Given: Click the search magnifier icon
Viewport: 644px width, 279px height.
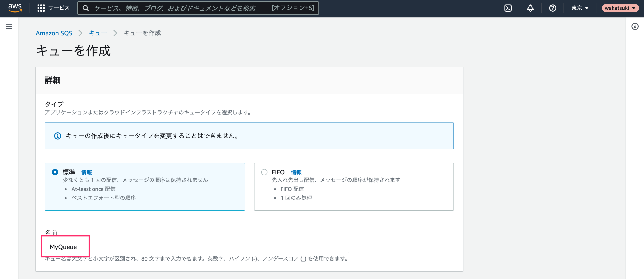Looking at the screenshot, I should (86, 8).
